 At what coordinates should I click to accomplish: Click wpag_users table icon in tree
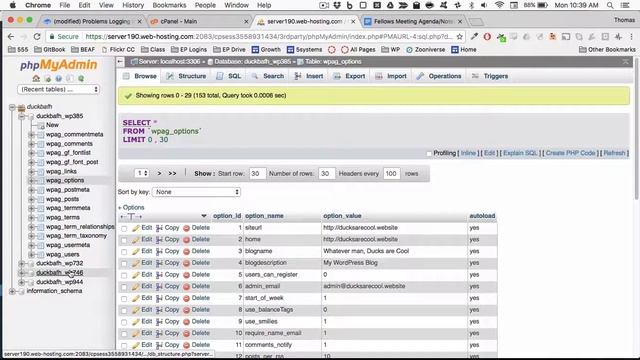pos(40,254)
